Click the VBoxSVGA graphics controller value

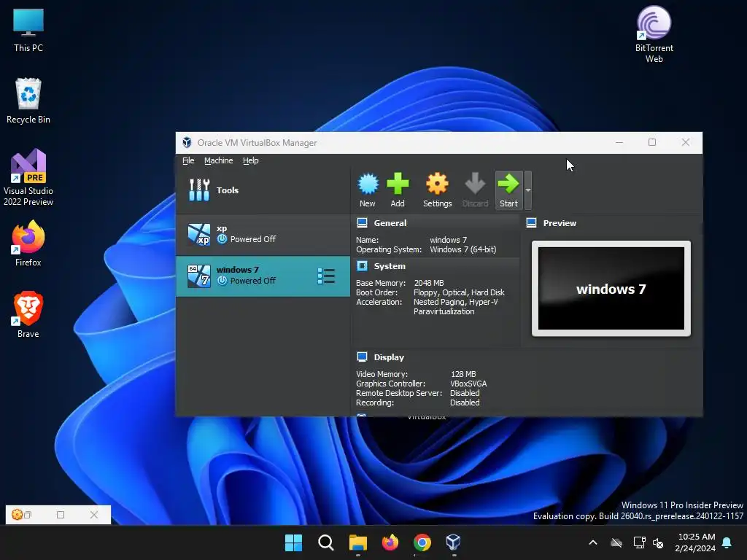(468, 384)
